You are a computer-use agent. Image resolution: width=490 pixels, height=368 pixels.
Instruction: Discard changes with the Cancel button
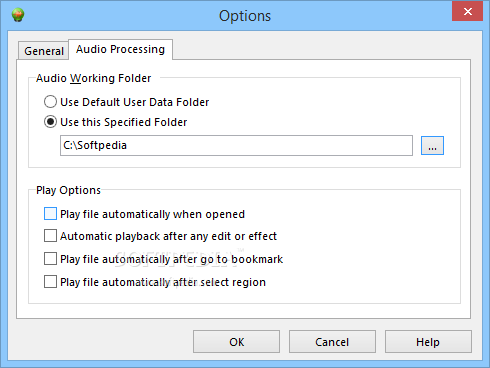pos(332,342)
